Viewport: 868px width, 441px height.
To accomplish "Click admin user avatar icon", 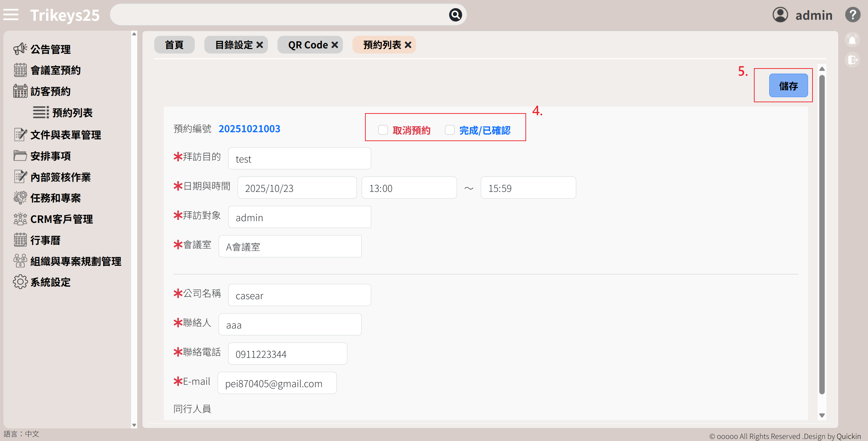I will pyautogui.click(x=780, y=15).
